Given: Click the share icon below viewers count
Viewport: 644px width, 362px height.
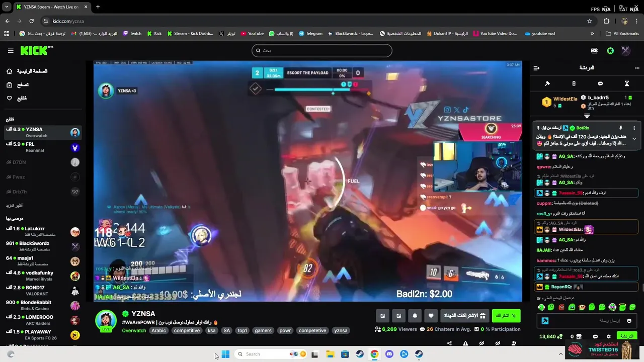Looking at the screenshot, I should click(449, 343).
